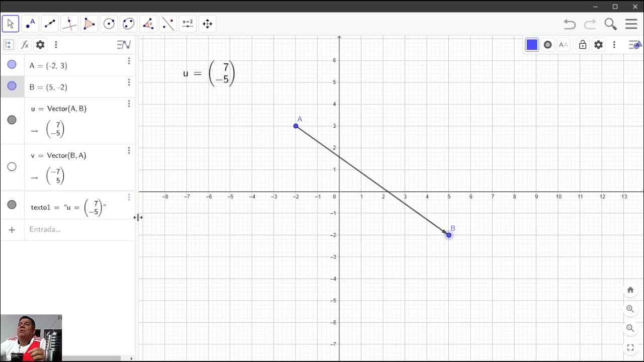
Task: Toggle the Algebra style bar icon
Action: [124, 45]
